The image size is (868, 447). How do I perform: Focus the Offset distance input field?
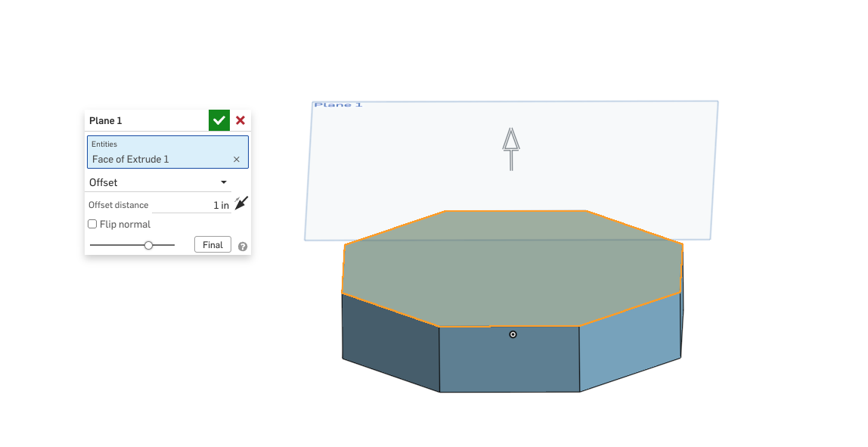[x=192, y=205]
